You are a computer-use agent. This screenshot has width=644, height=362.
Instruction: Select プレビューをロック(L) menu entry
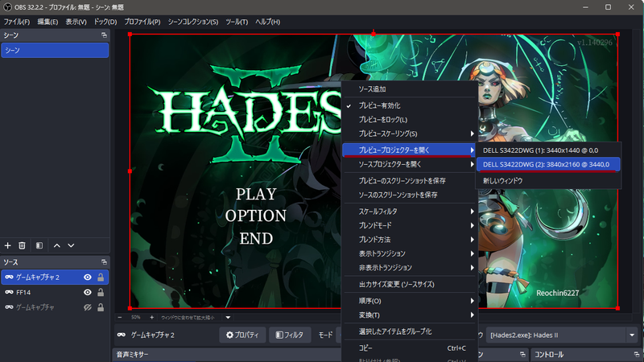click(x=410, y=119)
